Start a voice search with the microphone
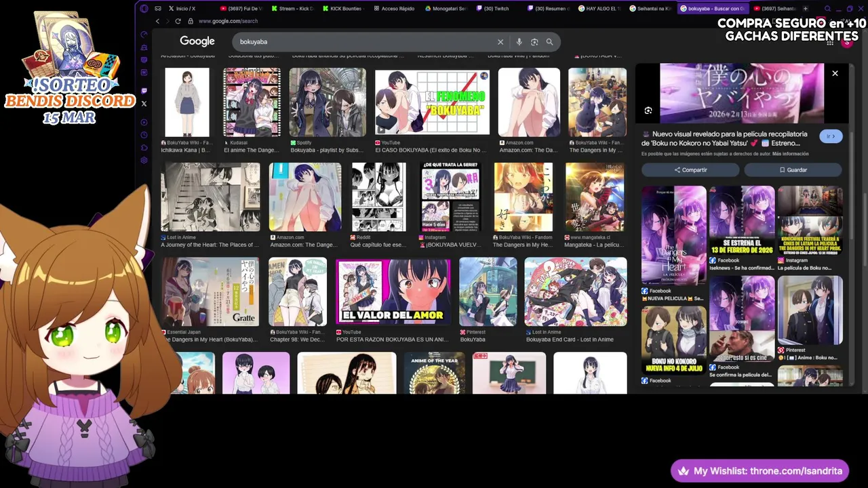Screen dimensions: 868x488 click(x=519, y=42)
